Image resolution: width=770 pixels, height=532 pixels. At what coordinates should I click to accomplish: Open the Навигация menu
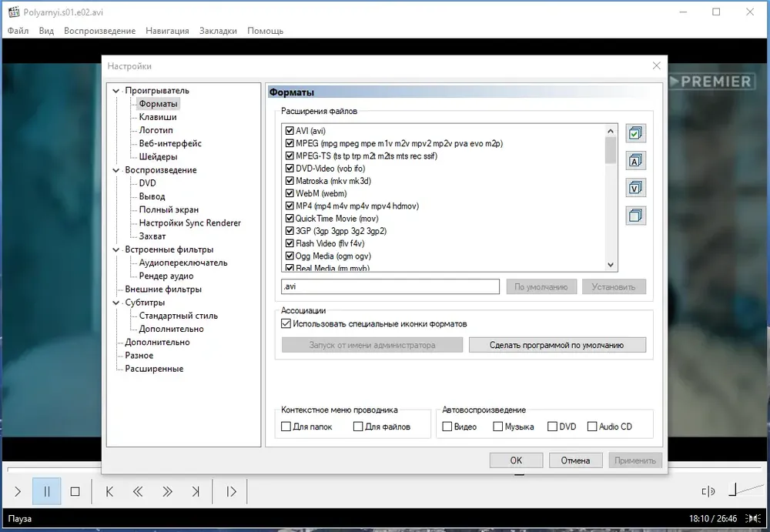(x=167, y=31)
